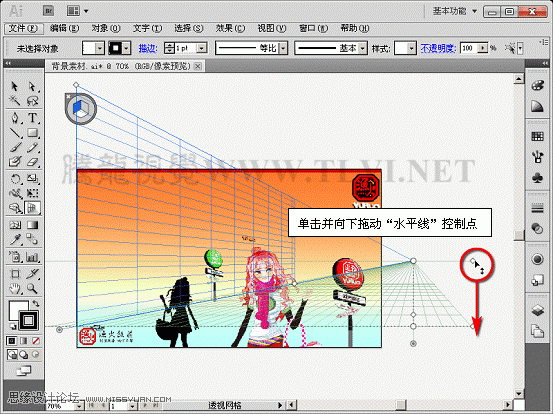Open the 对象(O) menu
The height and width of the screenshot is (414, 553).
click(x=106, y=28)
